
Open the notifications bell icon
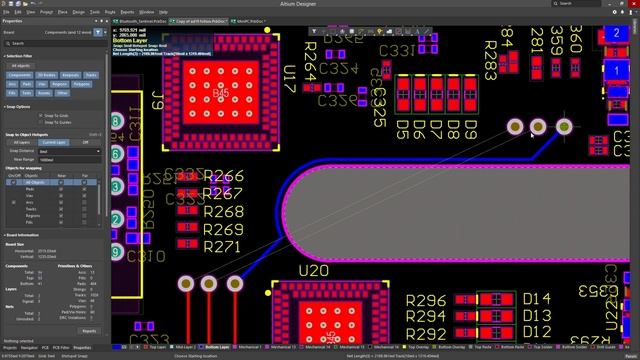622,12
